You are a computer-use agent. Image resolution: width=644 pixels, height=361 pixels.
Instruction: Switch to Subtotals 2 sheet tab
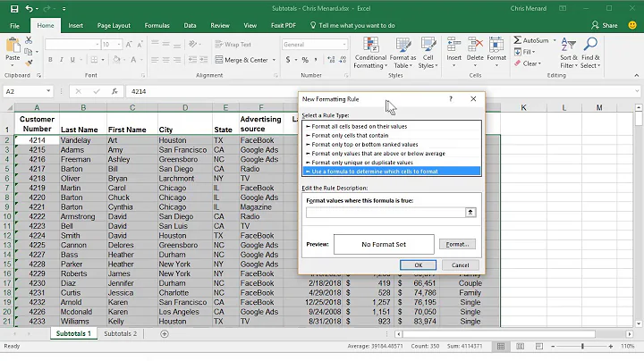[121, 334]
